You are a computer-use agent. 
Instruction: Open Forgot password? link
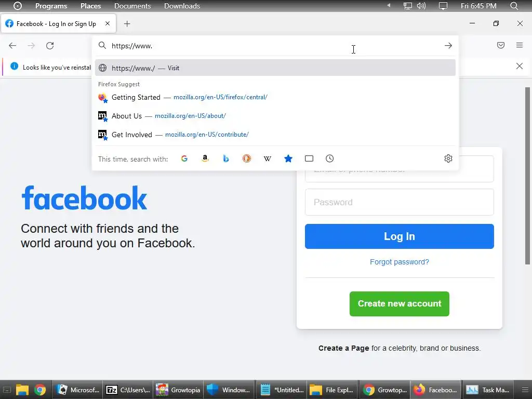[x=400, y=262]
